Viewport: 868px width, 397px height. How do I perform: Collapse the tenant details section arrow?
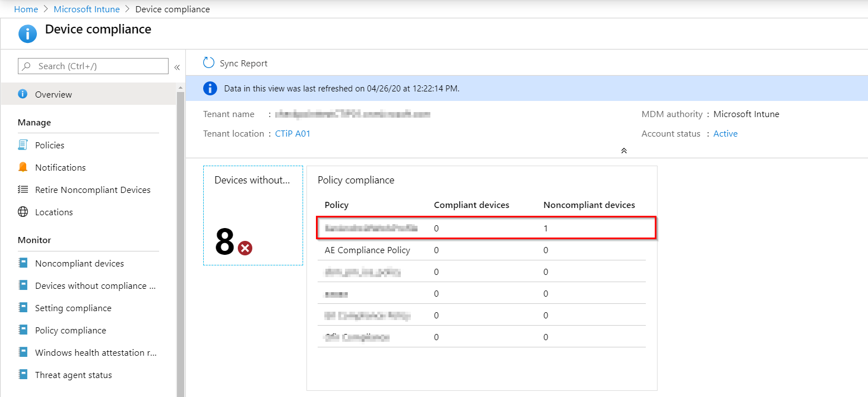tap(624, 151)
